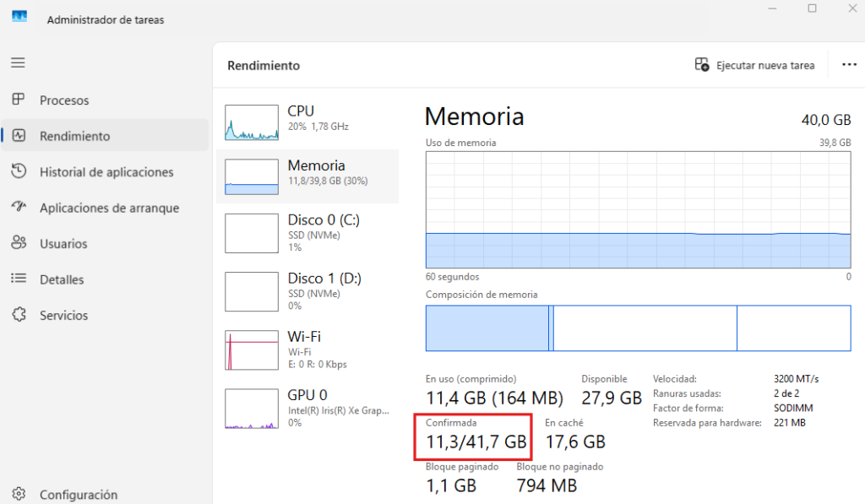Open the Rendimiento section

18,135
